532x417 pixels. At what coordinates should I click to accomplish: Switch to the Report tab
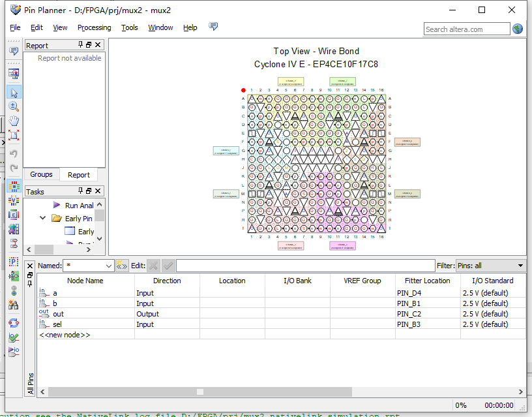coord(79,174)
